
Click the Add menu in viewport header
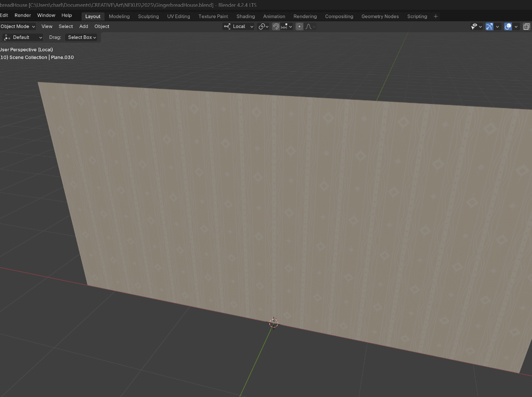[x=83, y=27]
